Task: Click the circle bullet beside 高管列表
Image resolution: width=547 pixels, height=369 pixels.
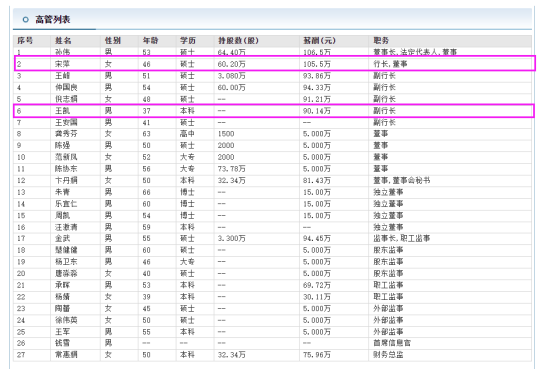Action: (25, 20)
